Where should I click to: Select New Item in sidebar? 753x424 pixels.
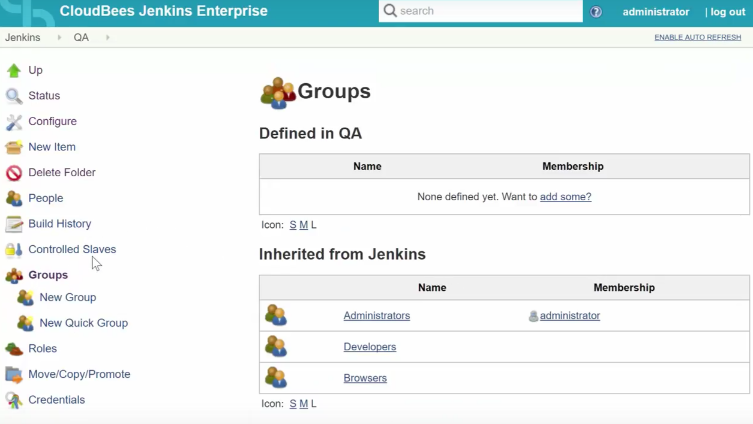(52, 147)
